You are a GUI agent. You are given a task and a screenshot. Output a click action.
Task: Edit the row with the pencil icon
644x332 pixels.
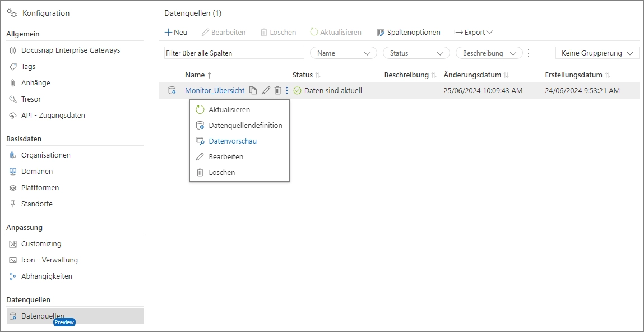tap(266, 90)
